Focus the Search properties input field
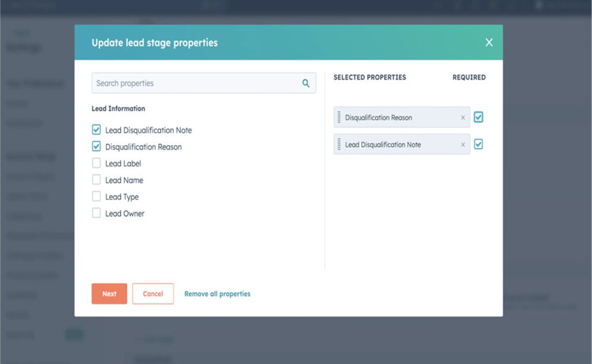Screen dimensions: 592x364 (x=196, y=83)
